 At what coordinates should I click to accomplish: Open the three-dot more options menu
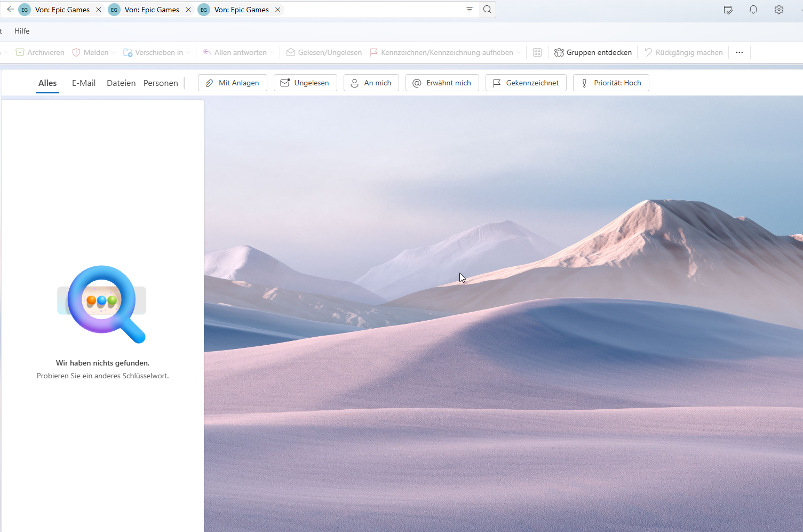click(740, 52)
